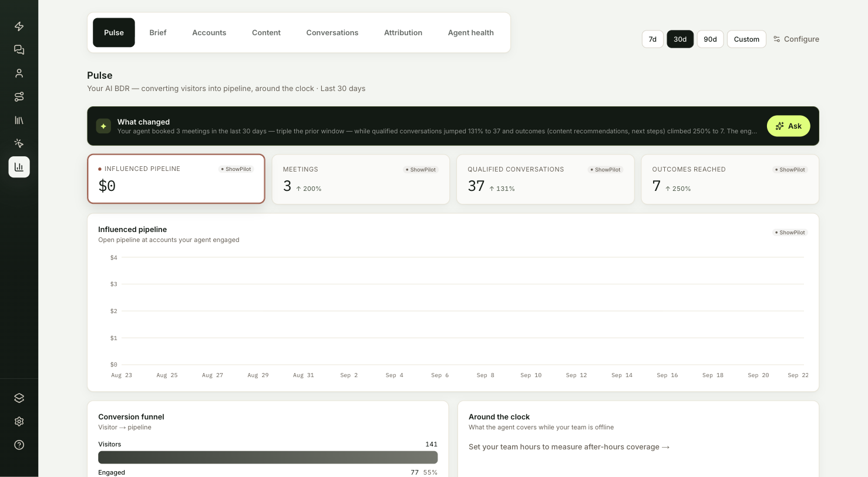Click the "$0" influenced pipeline value
This screenshot has height=477, width=868.
pos(107,186)
